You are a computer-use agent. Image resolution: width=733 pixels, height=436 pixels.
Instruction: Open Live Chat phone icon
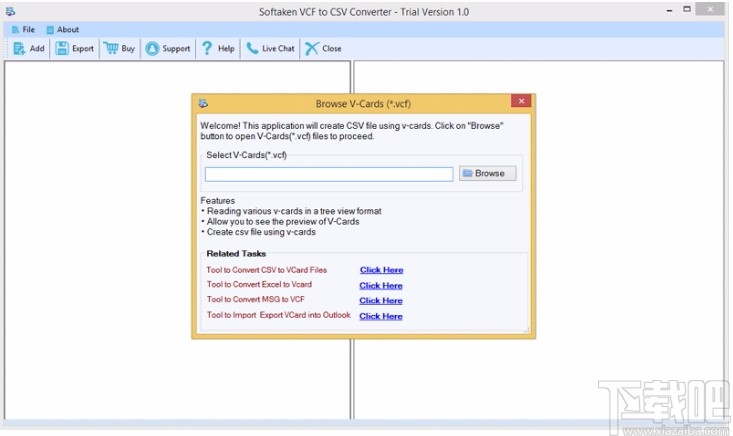(252, 48)
